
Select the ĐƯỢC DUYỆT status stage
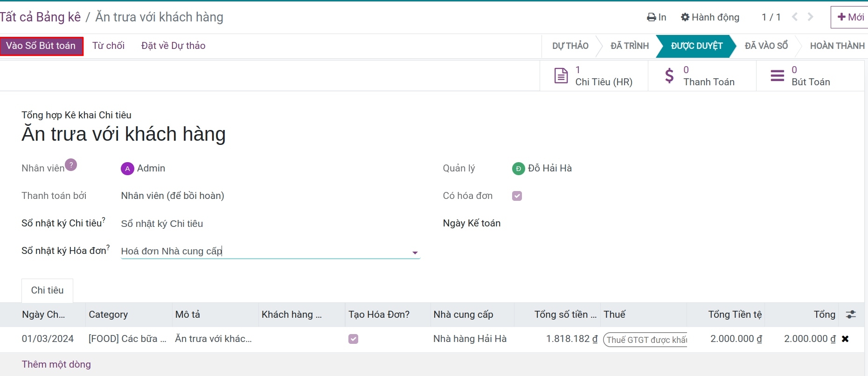[696, 46]
